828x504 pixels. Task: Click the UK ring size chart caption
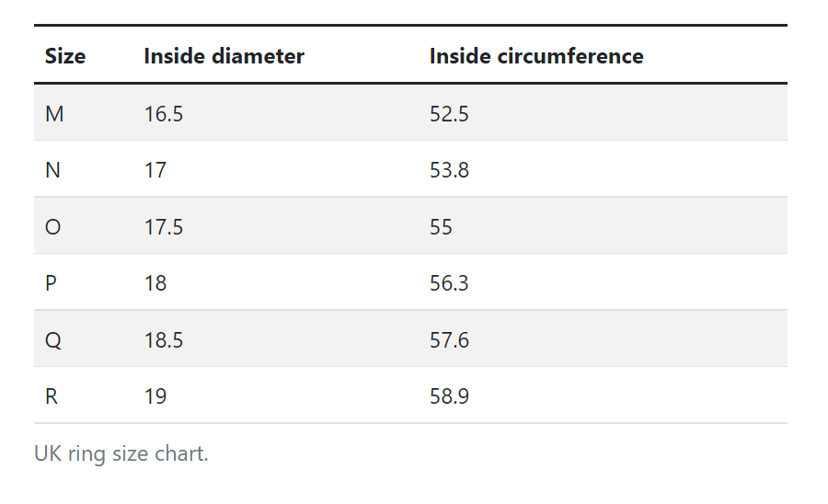click(x=121, y=453)
